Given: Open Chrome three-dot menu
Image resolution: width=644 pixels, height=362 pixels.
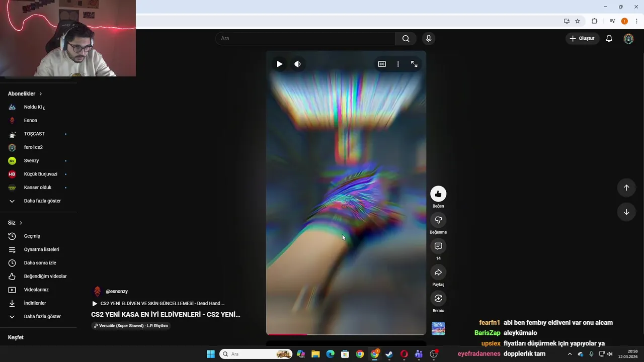Looking at the screenshot, I should pos(636,21).
